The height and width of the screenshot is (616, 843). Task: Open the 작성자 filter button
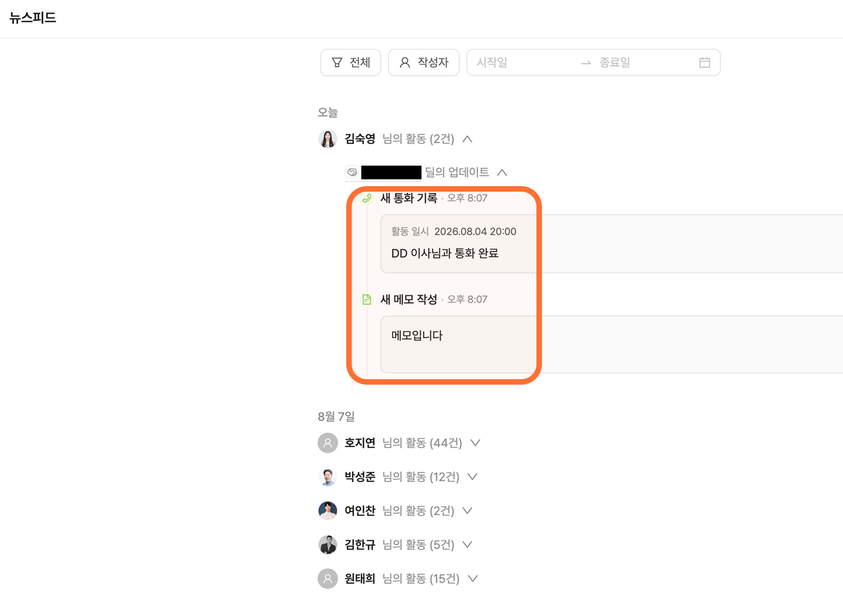point(424,63)
